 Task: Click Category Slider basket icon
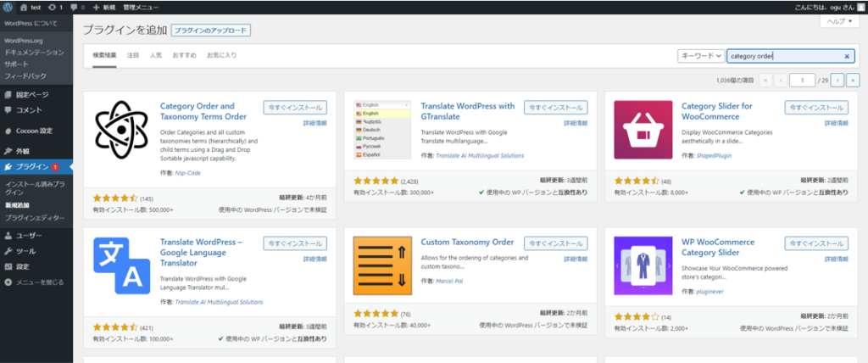pos(643,130)
